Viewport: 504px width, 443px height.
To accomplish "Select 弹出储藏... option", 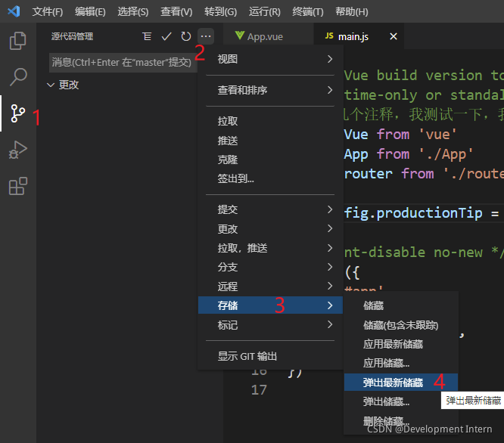I will tap(401, 401).
